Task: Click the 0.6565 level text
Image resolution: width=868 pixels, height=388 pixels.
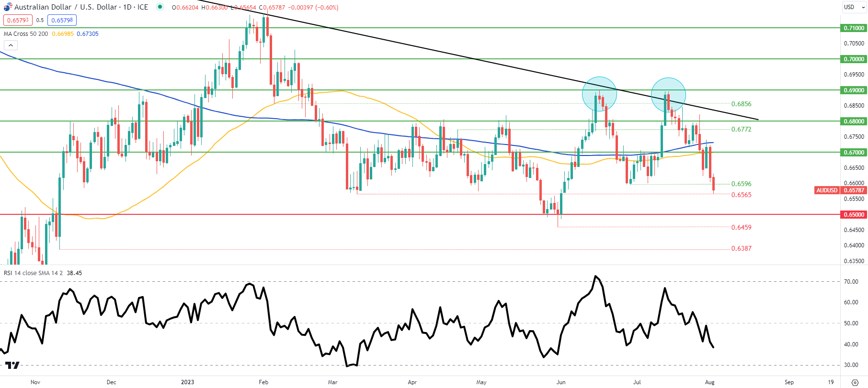Action: point(741,195)
